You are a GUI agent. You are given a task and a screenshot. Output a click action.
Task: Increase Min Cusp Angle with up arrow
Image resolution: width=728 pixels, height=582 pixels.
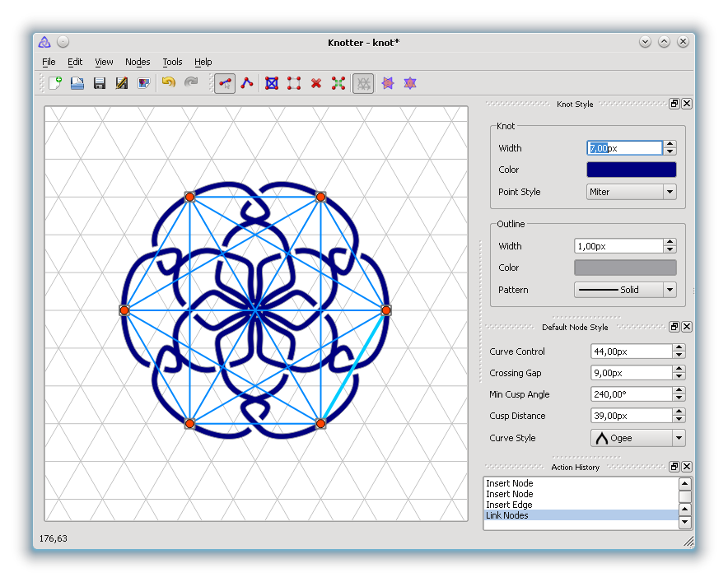point(679,390)
